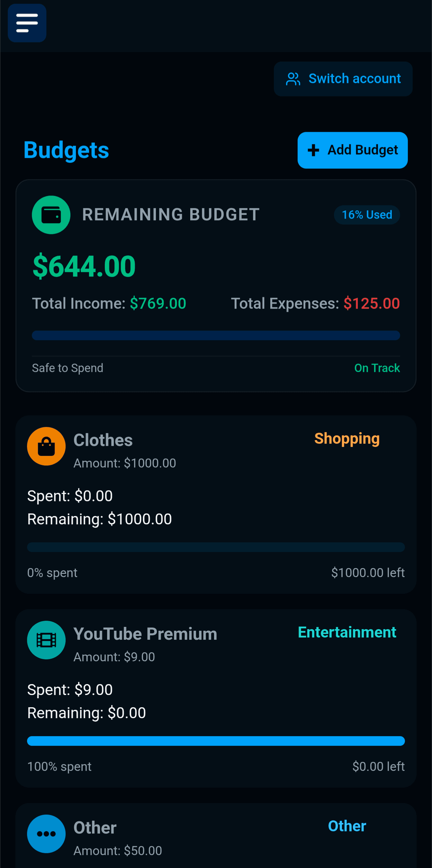Screen dimensions: 432x868
Task: Click the Clothes budget progress bar
Action: pos(216,547)
